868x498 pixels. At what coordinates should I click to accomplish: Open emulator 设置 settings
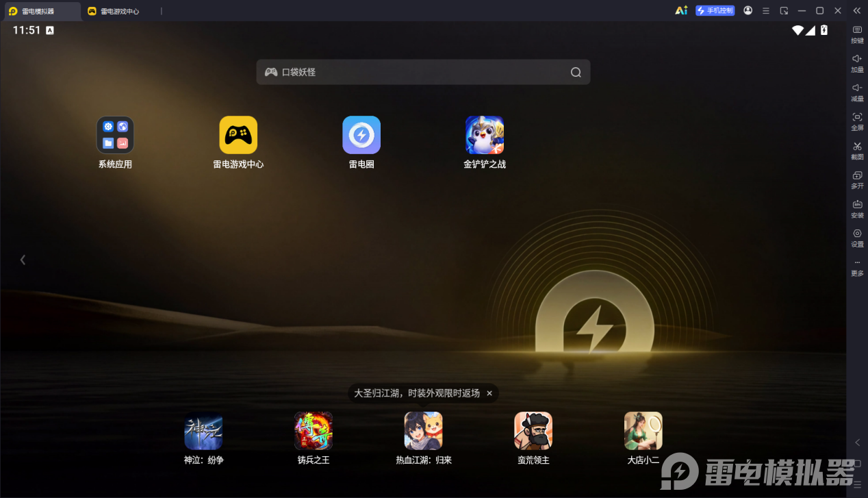[x=857, y=238]
